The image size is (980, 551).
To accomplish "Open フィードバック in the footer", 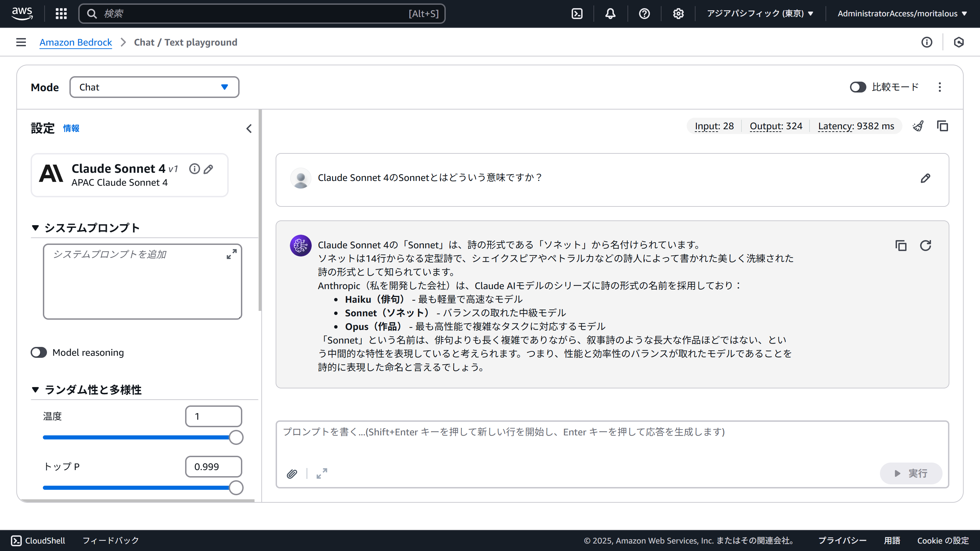I will coord(111,540).
